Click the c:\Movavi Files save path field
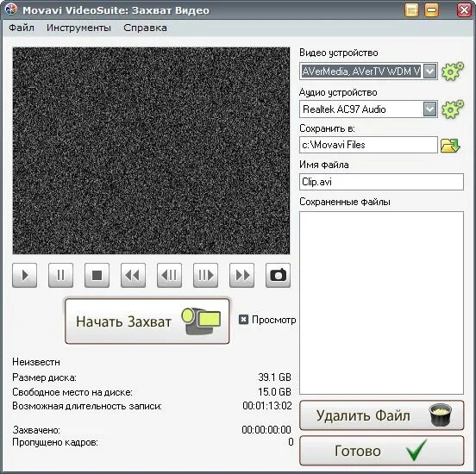Screen dimensions: 476x474 pos(368,145)
